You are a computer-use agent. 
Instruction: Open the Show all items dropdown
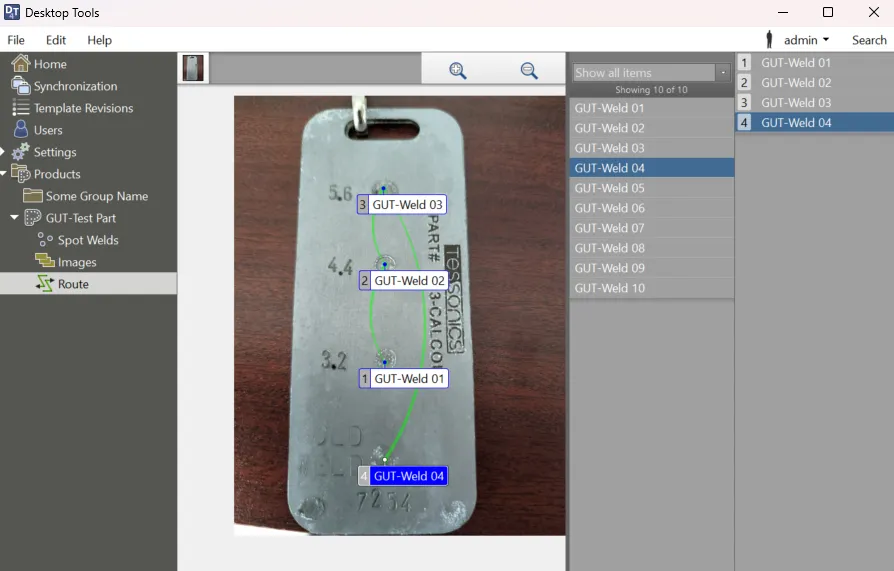point(723,72)
